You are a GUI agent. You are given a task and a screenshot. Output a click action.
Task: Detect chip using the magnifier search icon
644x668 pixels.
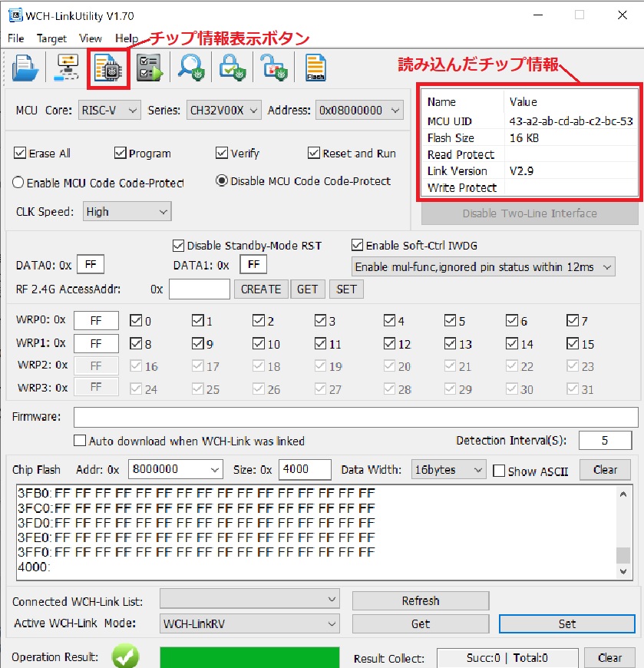(x=190, y=67)
